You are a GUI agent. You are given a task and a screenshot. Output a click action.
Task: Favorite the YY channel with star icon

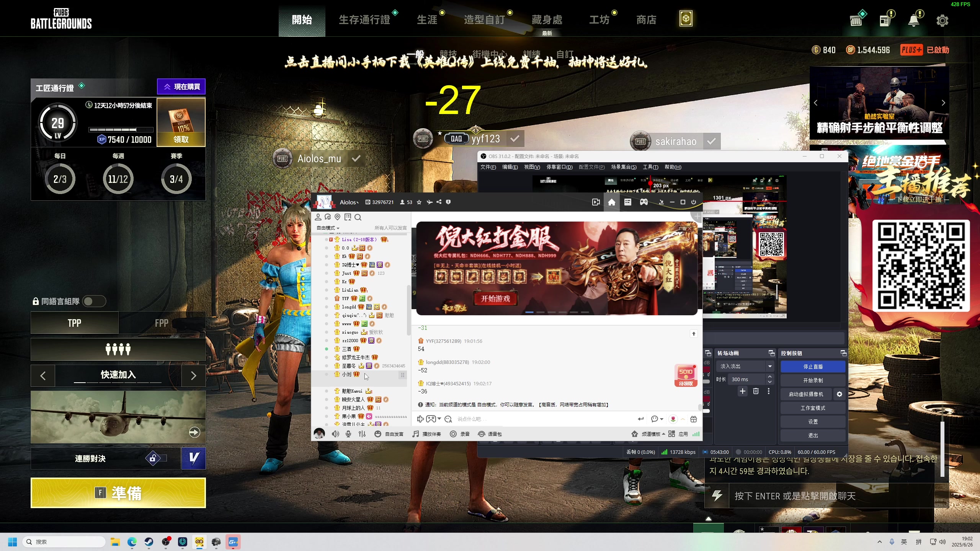(419, 202)
